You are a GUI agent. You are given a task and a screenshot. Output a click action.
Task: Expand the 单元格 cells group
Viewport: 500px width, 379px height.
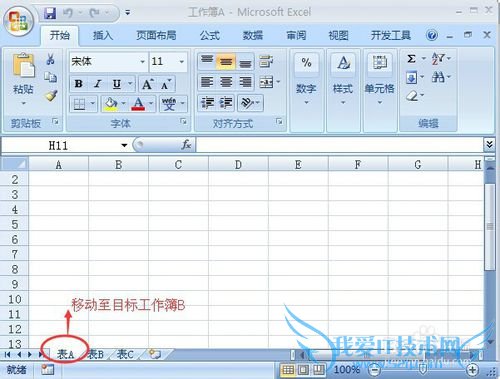(x=380, y=90)
